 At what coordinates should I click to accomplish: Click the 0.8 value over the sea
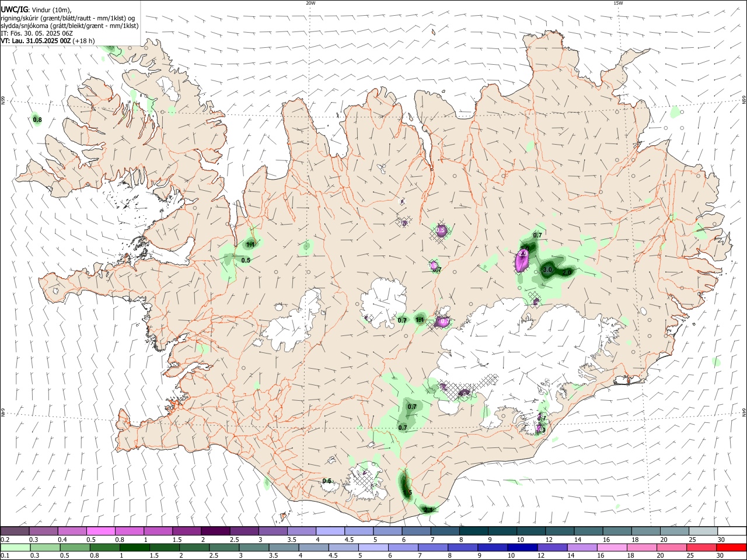37,120
